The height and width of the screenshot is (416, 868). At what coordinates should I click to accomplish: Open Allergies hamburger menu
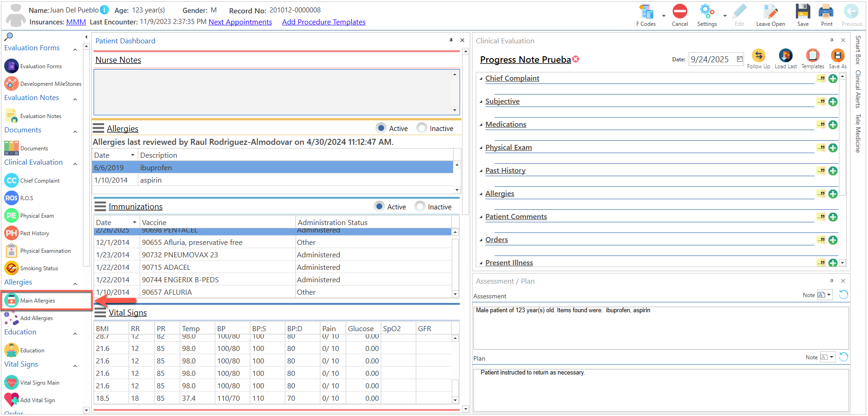click(x=99, y=128)
